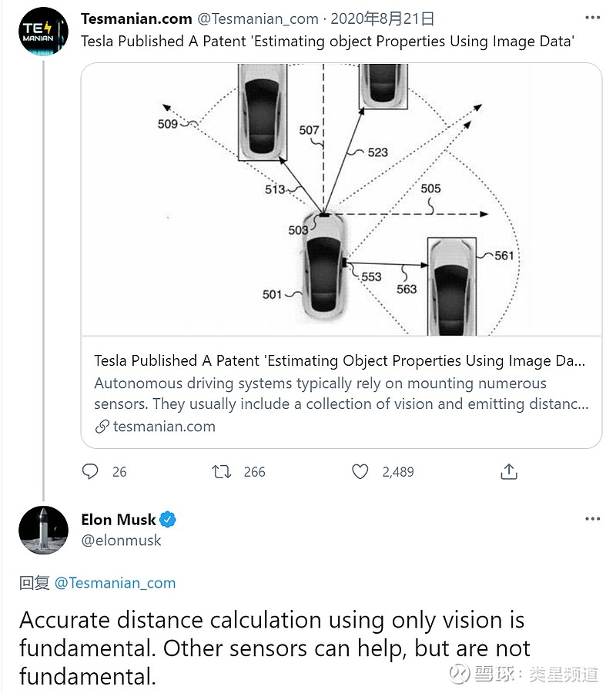The height and width of the screenshot is (693, 616).
Task: Open the Tesmanian.com display name
Action: (x=136, y=19)
